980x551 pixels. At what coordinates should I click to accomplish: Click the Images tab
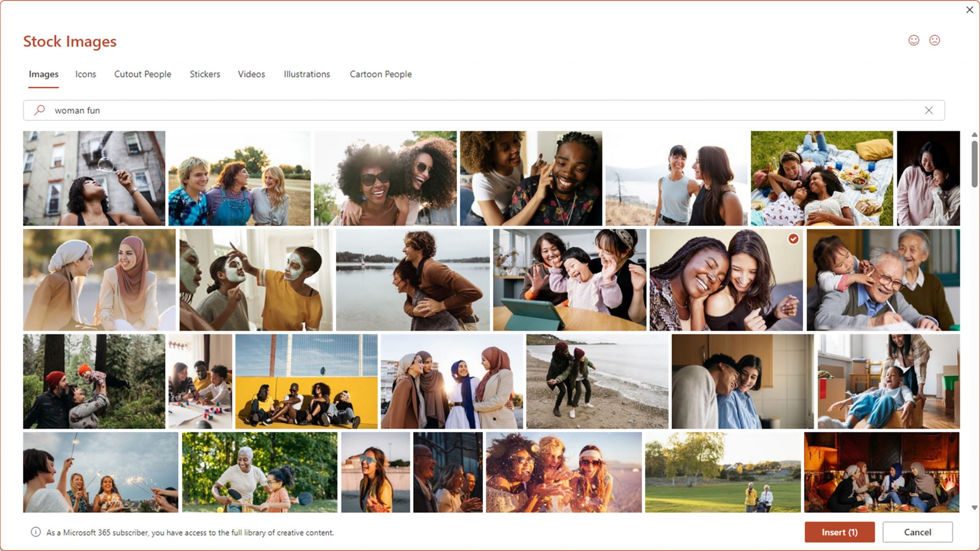[42, 74]
